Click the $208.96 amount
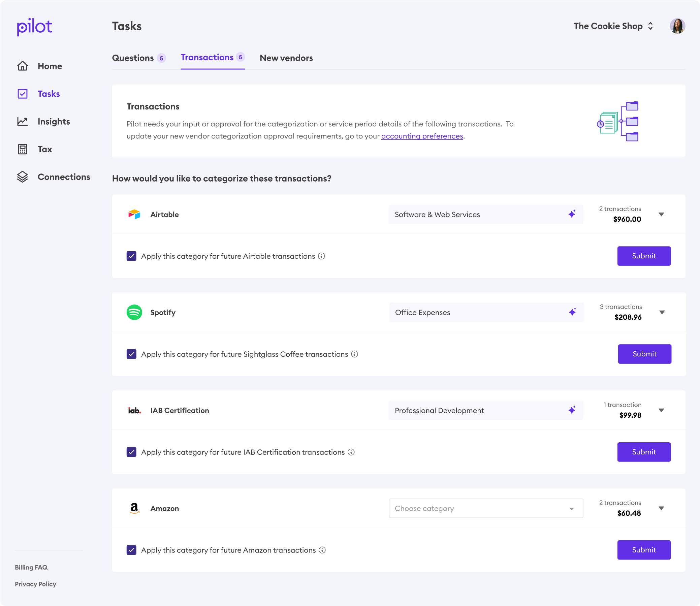This screenshot has height=606, width=700. pos(628,317)
